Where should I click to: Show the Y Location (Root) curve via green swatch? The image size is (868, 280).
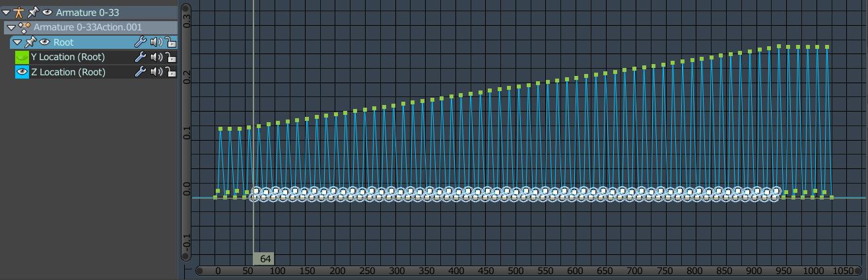(22, 57)
